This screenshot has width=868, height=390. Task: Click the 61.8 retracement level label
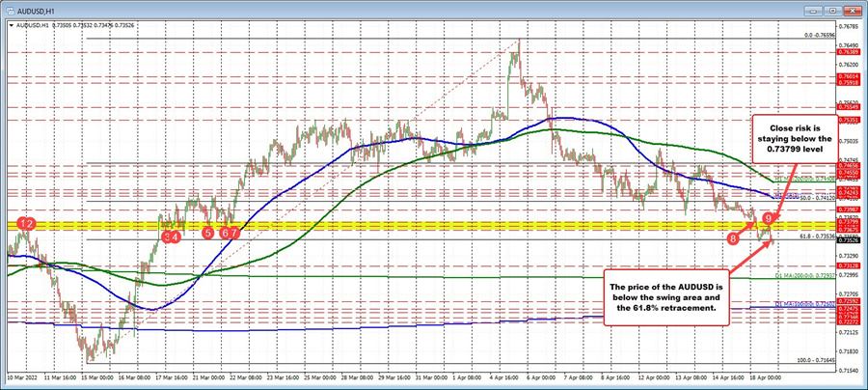click(x=808, y=235)
